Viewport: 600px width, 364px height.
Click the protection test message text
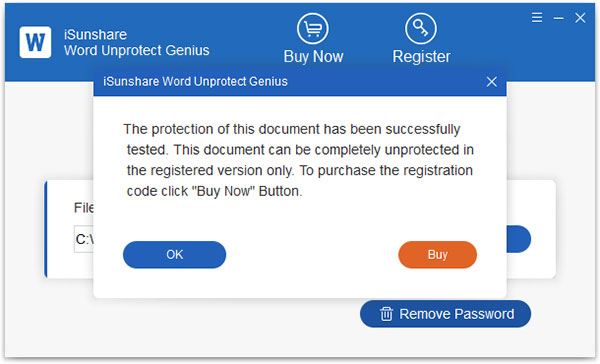click(x=299, y=160)
